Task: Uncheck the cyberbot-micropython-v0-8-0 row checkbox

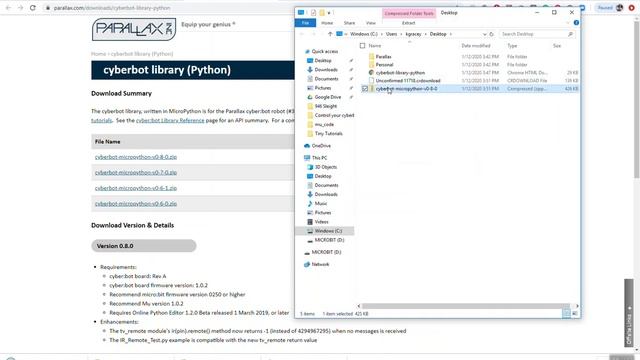Action: tap(365, 89)
